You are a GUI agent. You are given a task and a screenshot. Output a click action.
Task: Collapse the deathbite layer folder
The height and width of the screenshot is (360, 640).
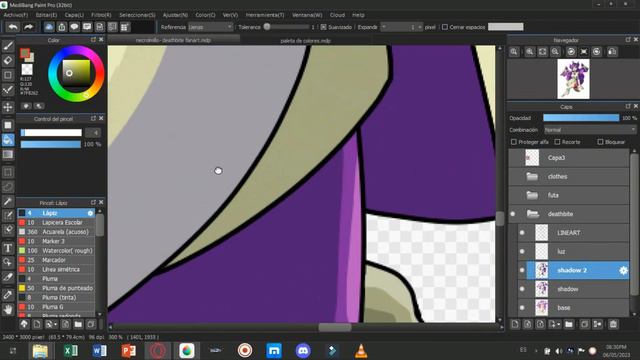(532, 214)
